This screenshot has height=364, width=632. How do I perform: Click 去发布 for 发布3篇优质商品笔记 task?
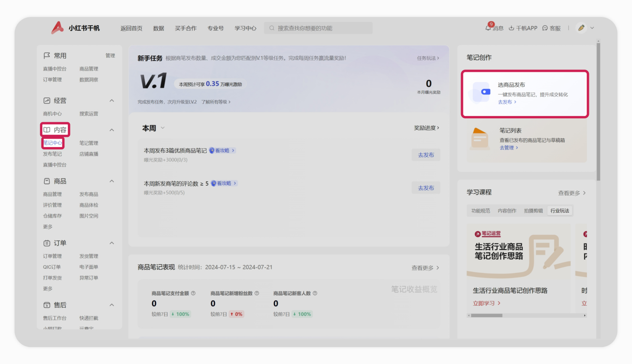426,155
